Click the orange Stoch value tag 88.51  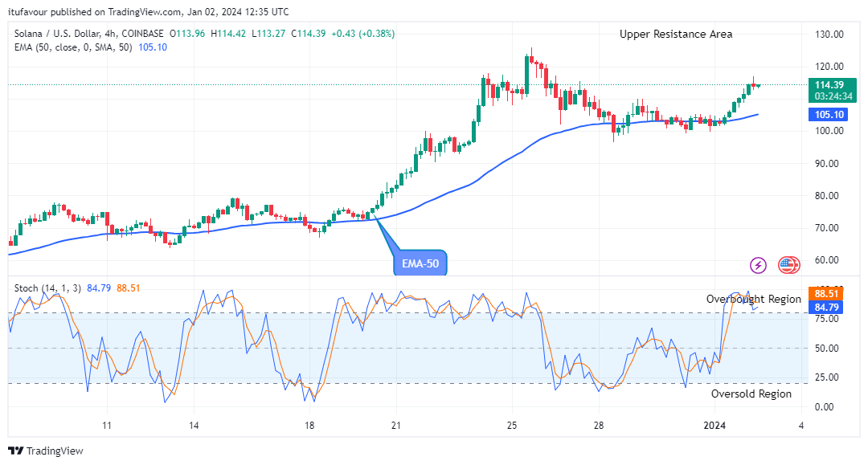pos(825,294)
